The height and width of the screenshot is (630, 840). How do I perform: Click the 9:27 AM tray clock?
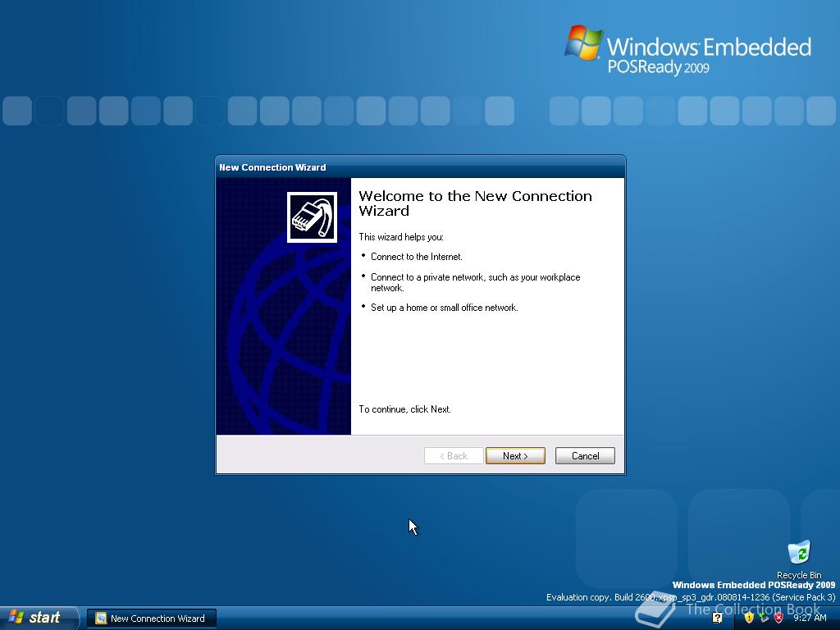coord(810,618)
